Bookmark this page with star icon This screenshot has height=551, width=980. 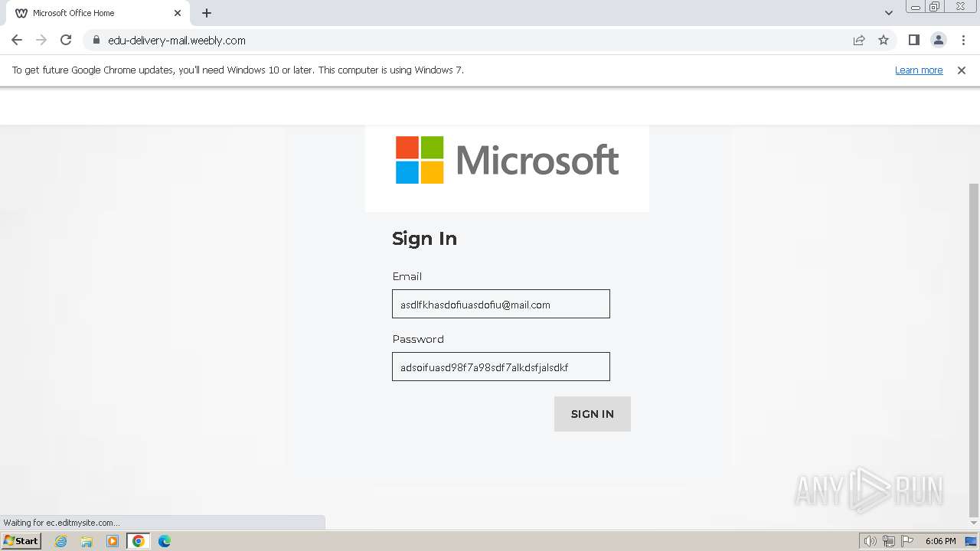(x=884, y=40)
